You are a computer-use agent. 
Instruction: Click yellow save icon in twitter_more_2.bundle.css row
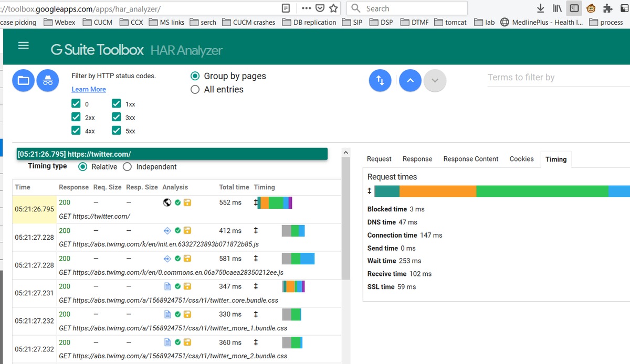click(x=187, y=342)
